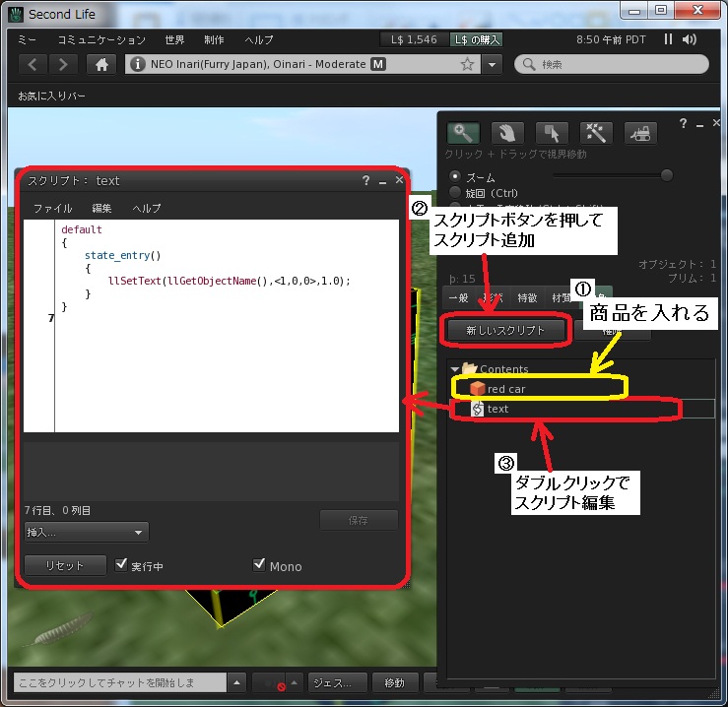
Task: Click the Home location icon
Action: click(99, 64)
